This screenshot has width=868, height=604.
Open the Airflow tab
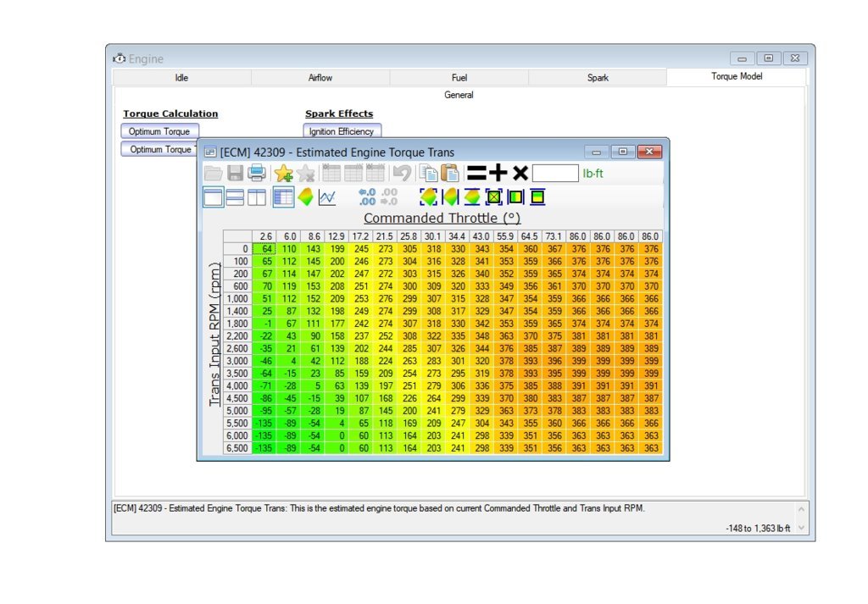[320, 78]
